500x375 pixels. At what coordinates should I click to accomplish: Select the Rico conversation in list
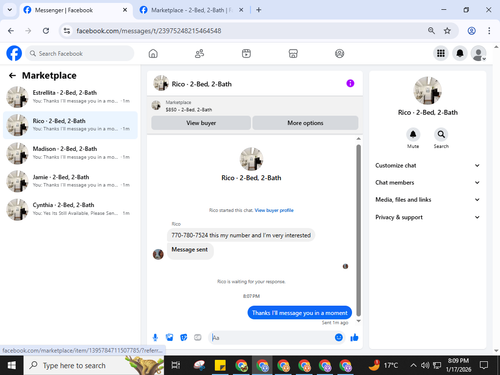coord(70,125)
